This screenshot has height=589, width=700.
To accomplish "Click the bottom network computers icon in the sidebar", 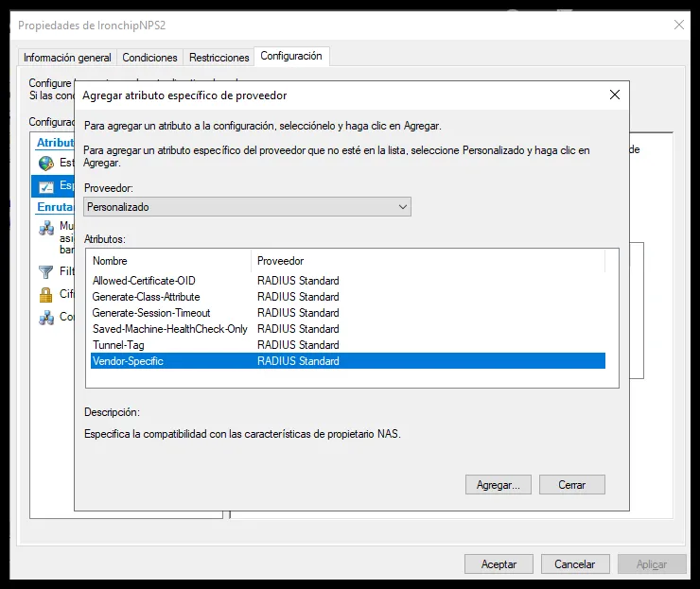I will click(x=46, y=318).
